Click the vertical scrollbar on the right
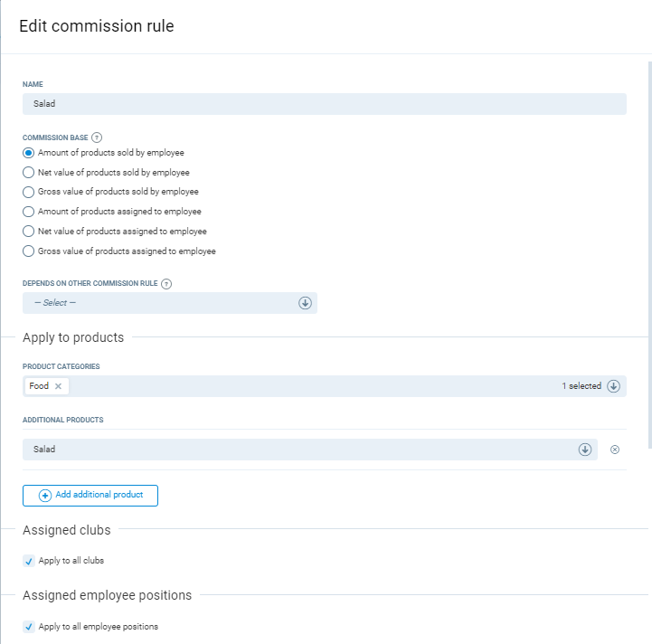This screenshot has width=652, height=644. (649, 253)
